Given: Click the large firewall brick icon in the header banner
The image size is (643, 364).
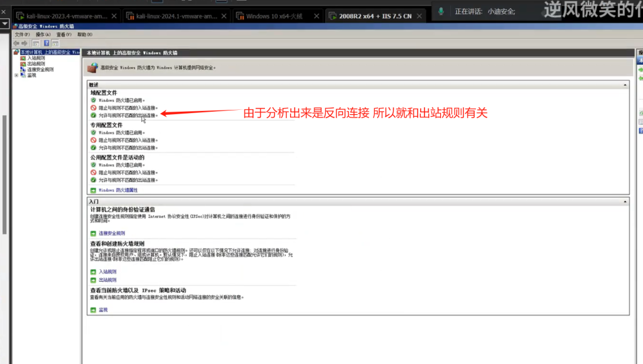Looking at the screenshot, I should point(93,67).
